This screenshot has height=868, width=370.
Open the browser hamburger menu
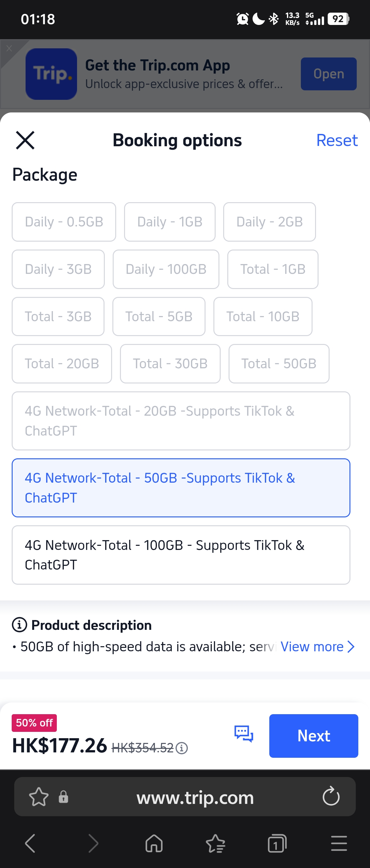pyautogui.click(x=339, y=843)
